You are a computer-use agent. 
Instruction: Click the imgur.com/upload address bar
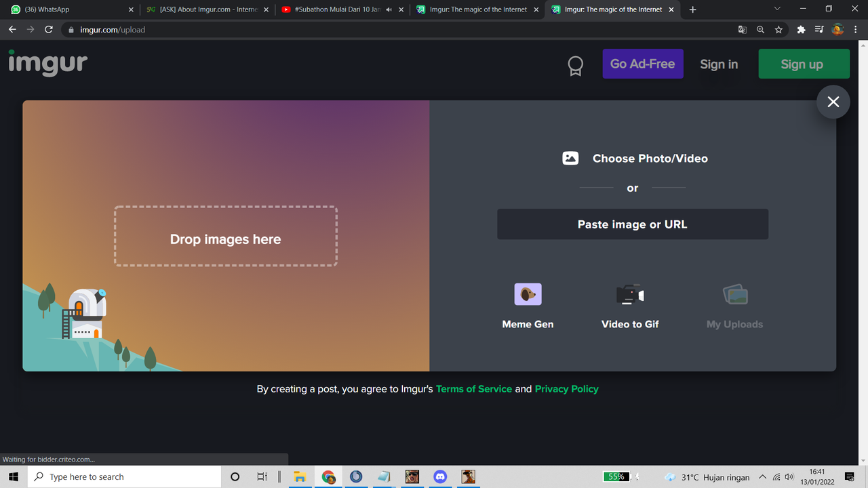[400, 30]
